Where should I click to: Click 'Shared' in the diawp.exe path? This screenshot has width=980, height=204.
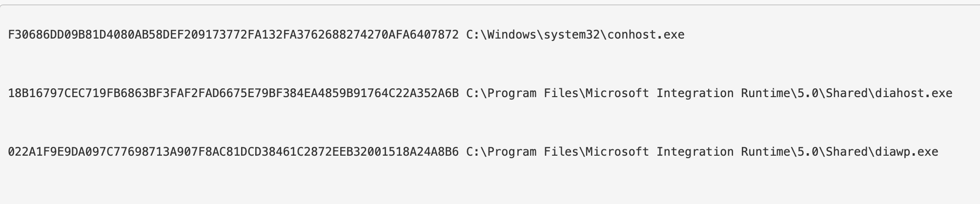pyautogui.click(x=847, y=152)
